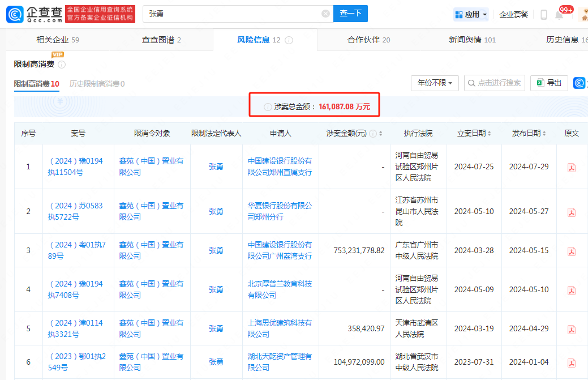Switch to 新闻舆情 tab
The height and width of the screenshot is (380, 588).
pyautogui.click(x=472, y=40)
